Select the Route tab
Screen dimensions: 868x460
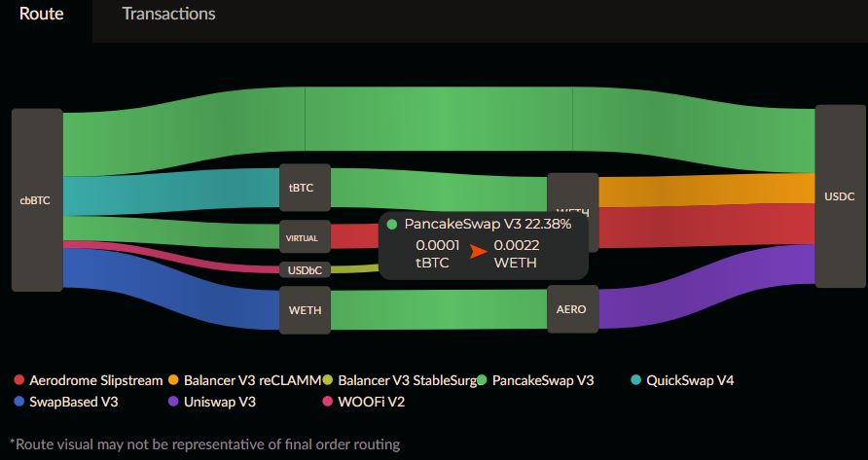pos(42,15)
